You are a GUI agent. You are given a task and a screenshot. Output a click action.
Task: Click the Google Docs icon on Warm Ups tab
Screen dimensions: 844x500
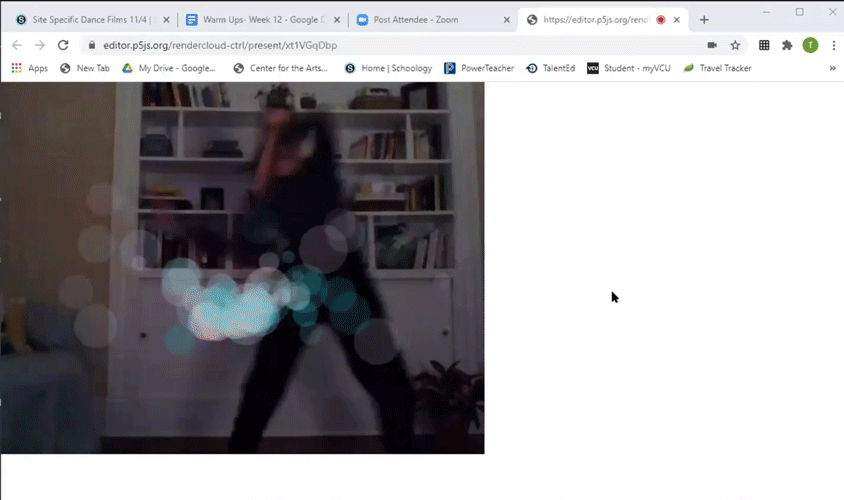pos(191,20)
